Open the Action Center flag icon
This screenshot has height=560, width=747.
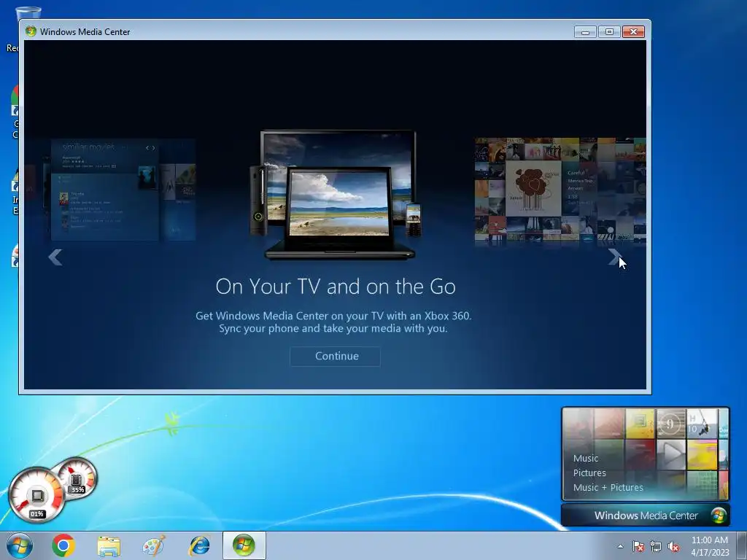click(x=638, y=546)
